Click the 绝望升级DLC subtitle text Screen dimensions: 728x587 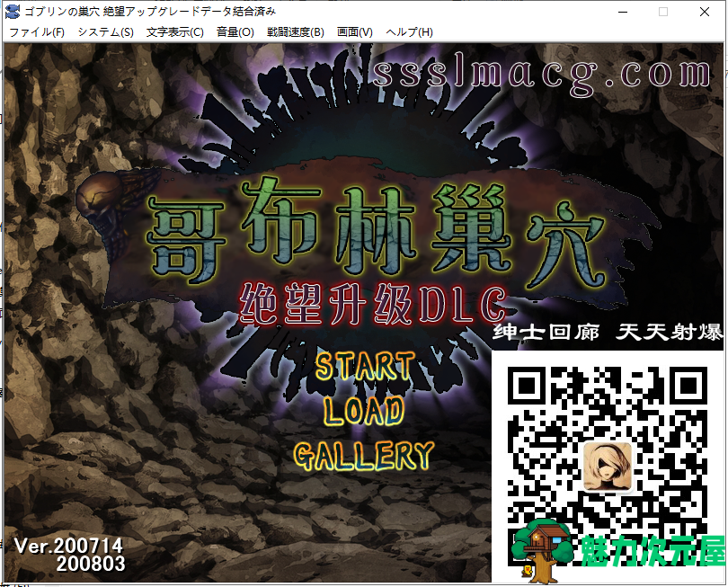coord(373,304)
